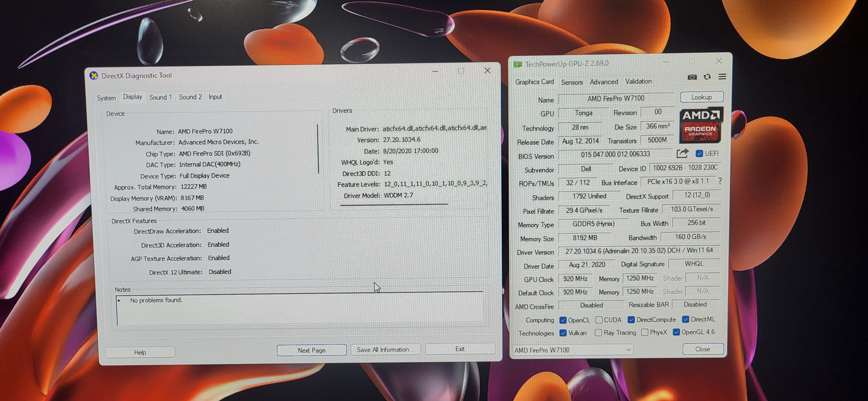Open the Sensors tab in GPU-Z
Viewport: 868px width, 401px height.
(572, 82)
